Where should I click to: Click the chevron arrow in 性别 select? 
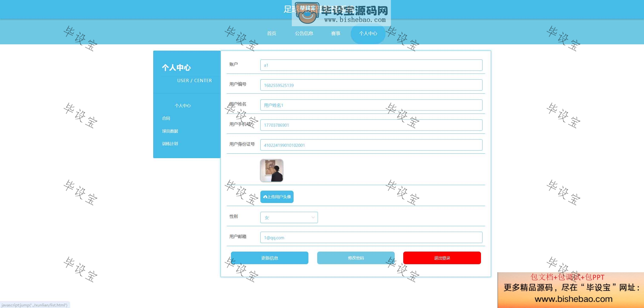pos(313,218)
